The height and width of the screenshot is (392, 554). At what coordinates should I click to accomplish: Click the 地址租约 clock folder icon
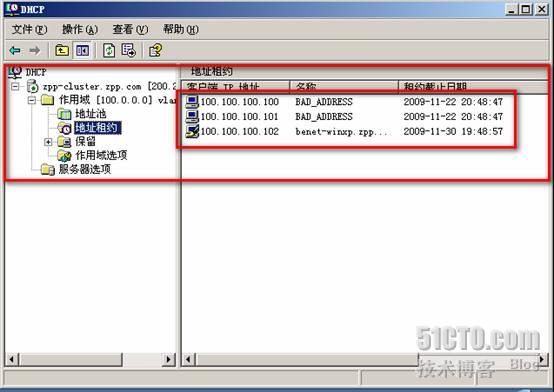[65, 128]
